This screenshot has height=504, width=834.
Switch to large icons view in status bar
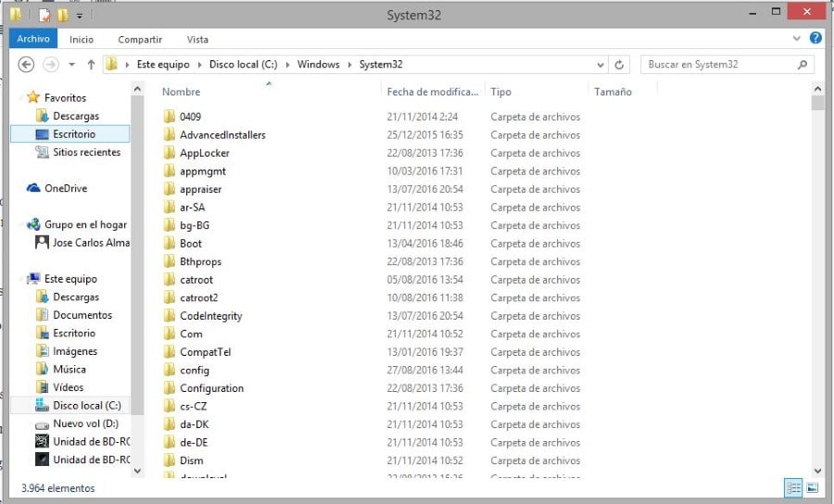812,487
